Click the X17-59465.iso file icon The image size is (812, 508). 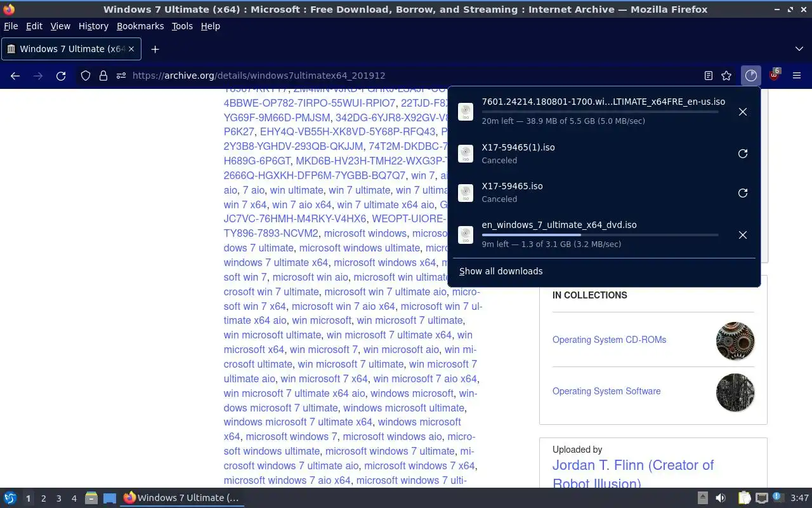(466, 193)
